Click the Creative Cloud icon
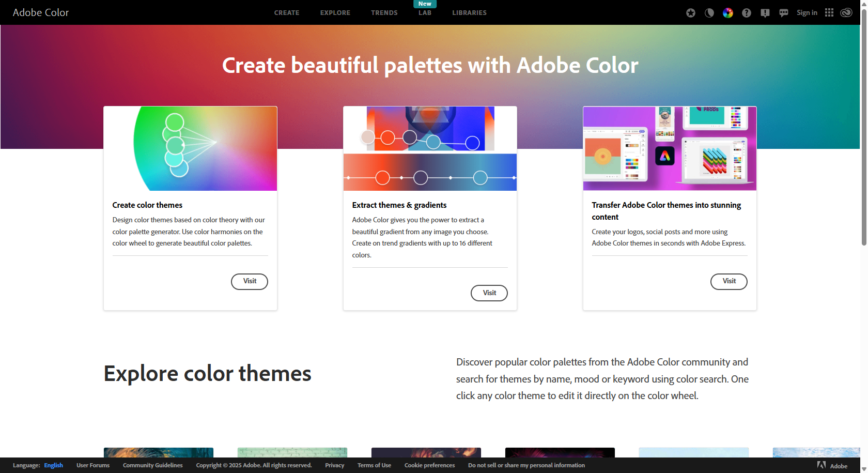Image resolution: width=868 pixels, height=473 pixels. point(846,12)
